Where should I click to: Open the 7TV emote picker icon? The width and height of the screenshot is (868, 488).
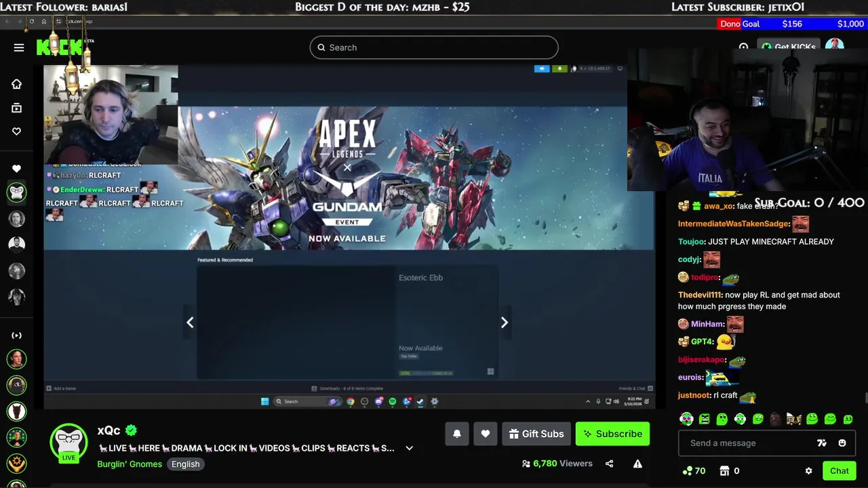click(822, 443)
